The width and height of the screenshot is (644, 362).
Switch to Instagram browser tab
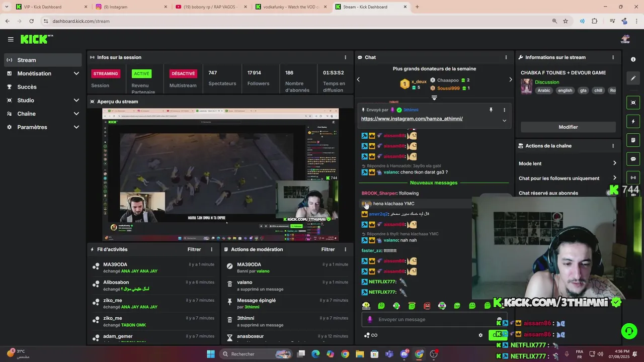coord(132,7)
